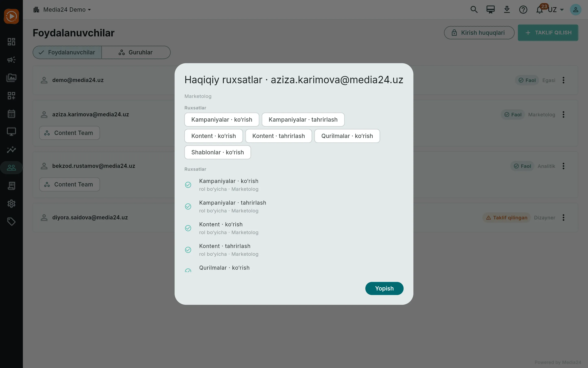Open more options for bekzod.rustamov row

(563, 166)
